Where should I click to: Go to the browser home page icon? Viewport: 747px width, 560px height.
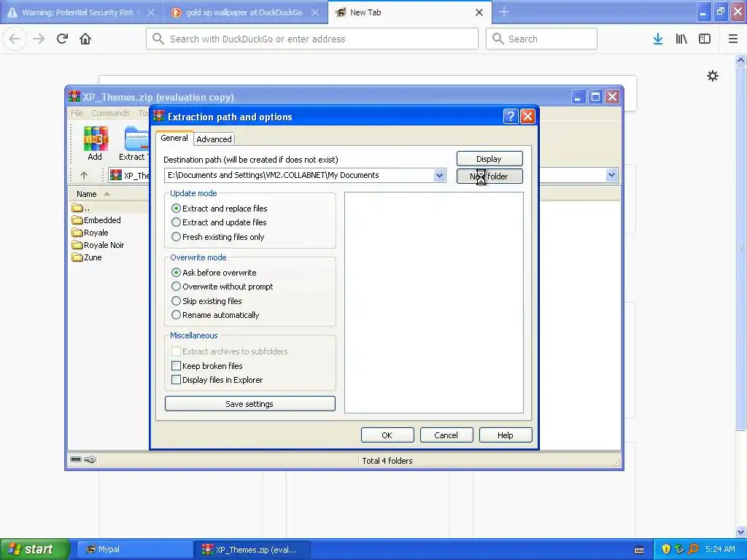coord(85,39)
